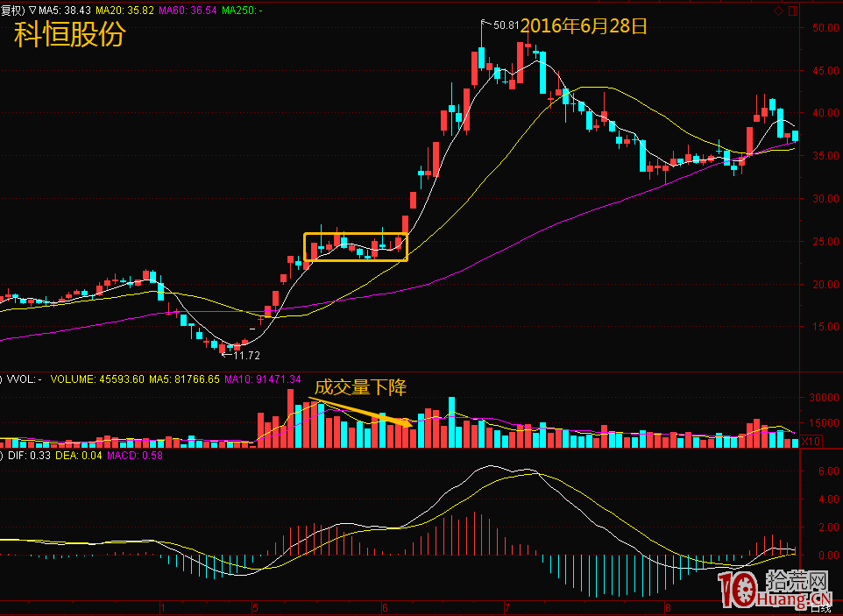Open the triangle dropdown before MA5
Viewport: 843px width, 616px height.
point(32,11)
